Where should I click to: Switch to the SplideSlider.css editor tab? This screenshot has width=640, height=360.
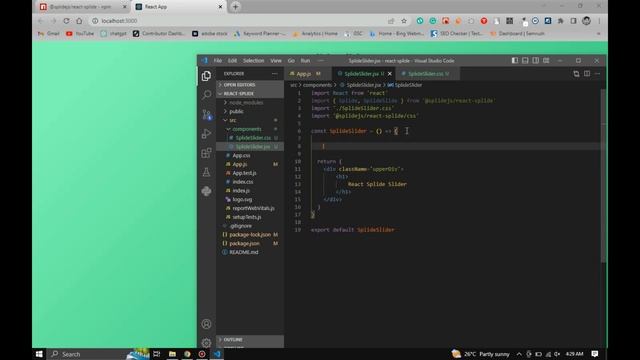coord(428,74)
